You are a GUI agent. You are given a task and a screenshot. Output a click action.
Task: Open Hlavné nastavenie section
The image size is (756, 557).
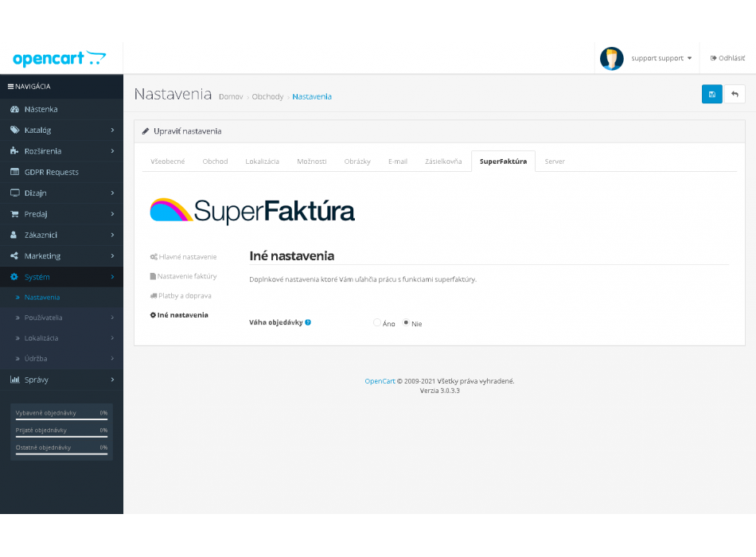183,257
